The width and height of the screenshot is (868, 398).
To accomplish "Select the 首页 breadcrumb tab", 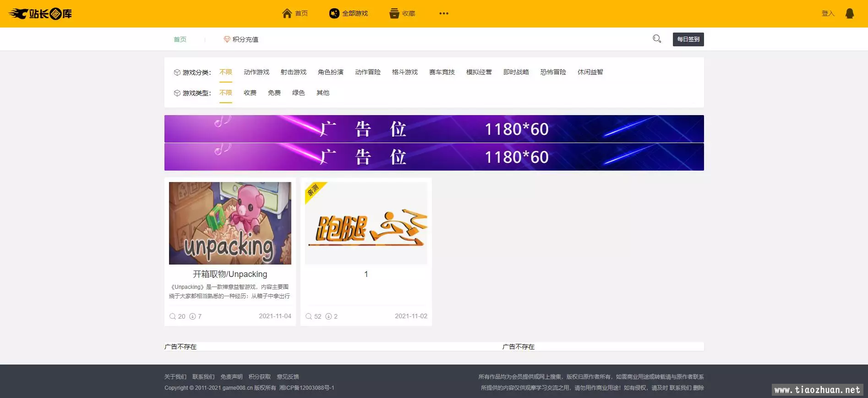I will pos(180,39).
